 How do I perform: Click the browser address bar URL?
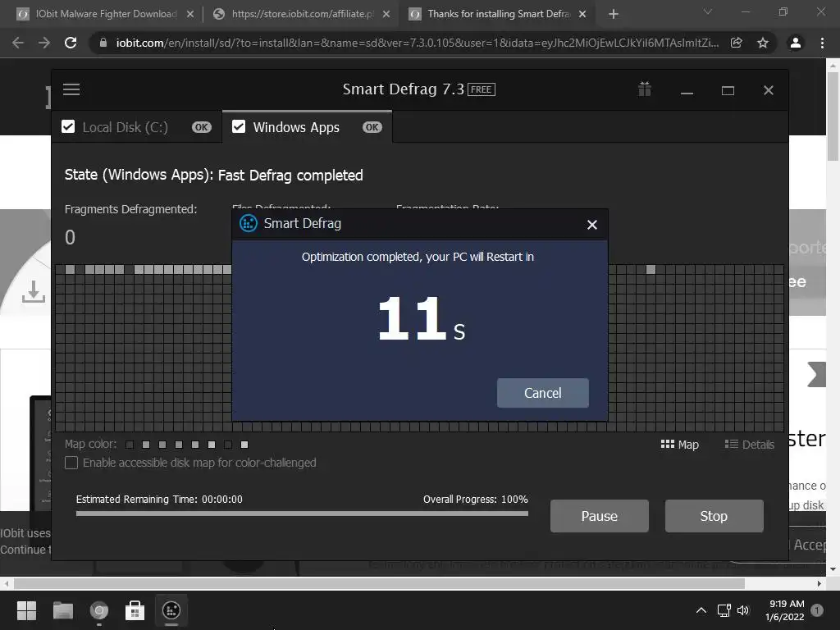(x=418, y=43)
